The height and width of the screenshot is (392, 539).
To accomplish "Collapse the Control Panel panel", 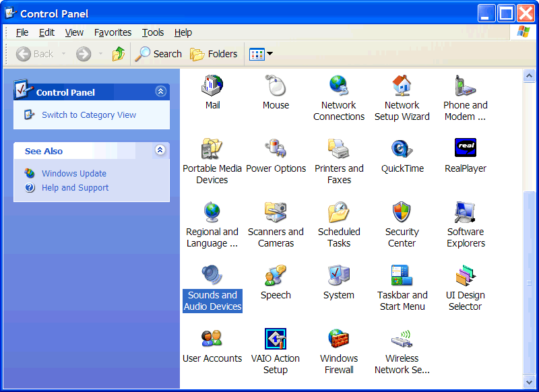I will pyautogui.click(x=160, y=91).
